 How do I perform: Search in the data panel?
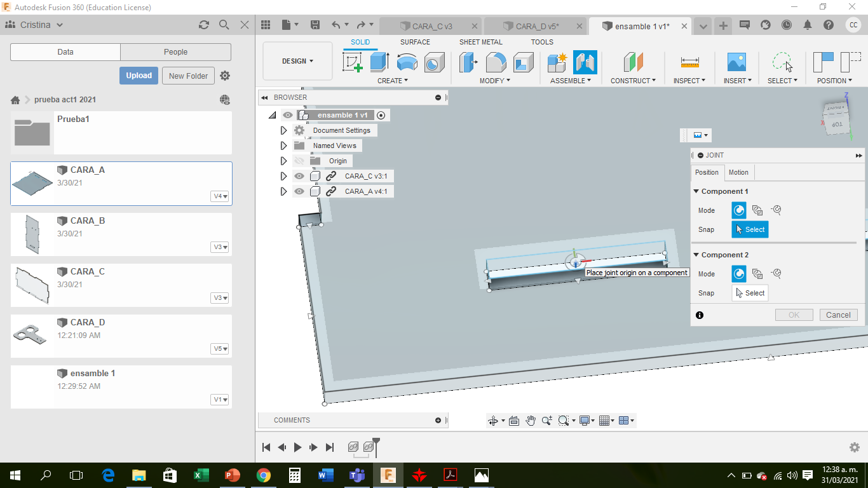pos(224,25)
